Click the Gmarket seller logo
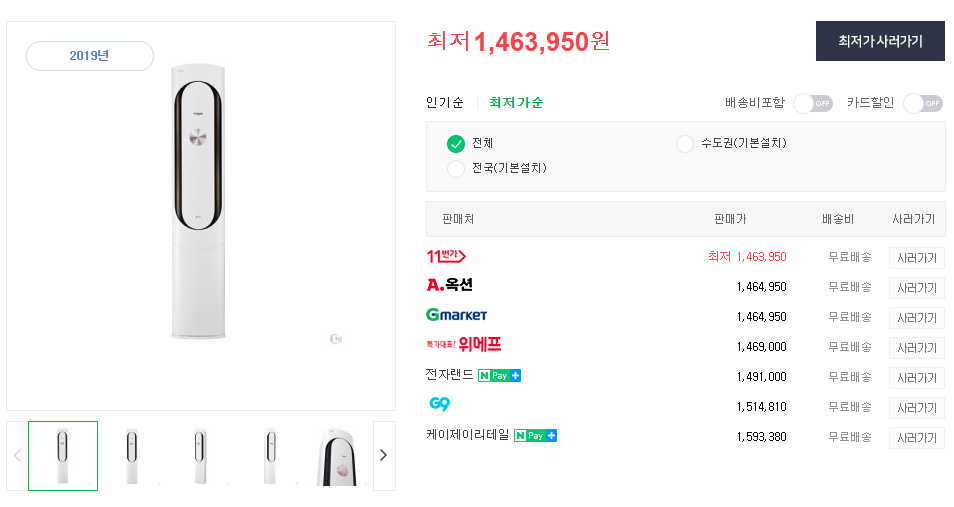Screen dimensions: 954x507 456,315
